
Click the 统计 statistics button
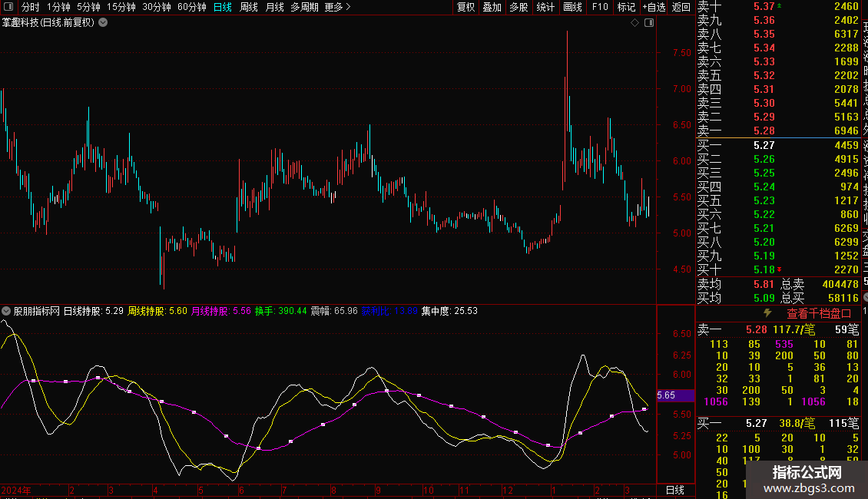coord(545,7)
